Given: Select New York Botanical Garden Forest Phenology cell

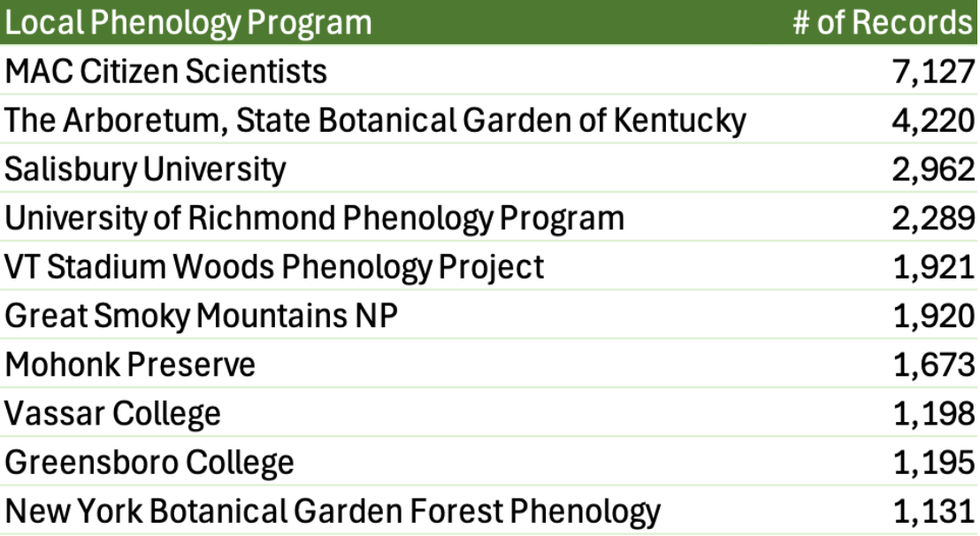Looking at the screenshot, I should [x=333, y=511].
